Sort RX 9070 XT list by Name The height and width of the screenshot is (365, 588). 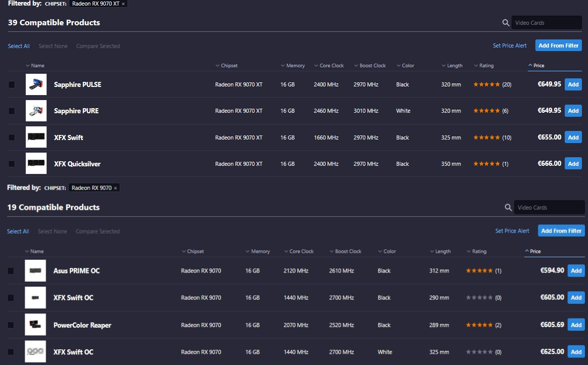pyautogui.click(x=35, y=66)
